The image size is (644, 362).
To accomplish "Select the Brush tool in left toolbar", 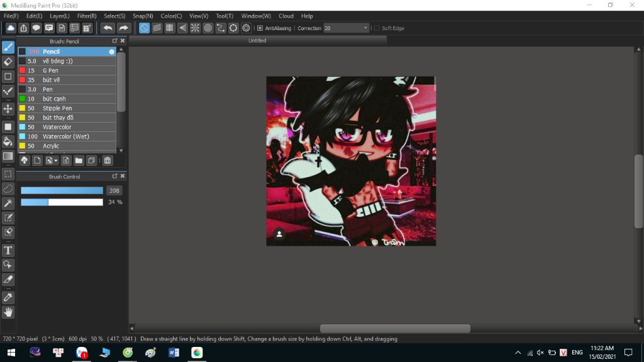I will point(8,47).
